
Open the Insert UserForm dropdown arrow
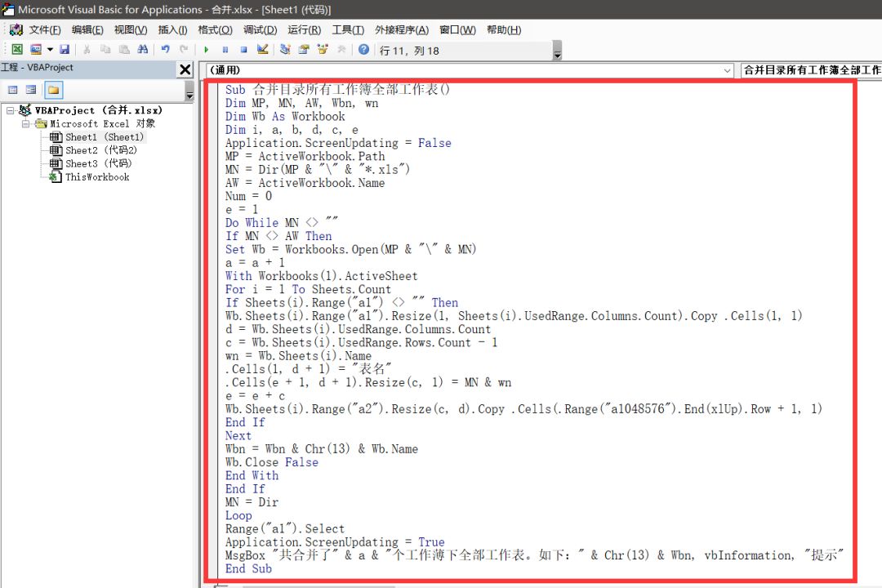pyautogui.click(x=50, y=50)
